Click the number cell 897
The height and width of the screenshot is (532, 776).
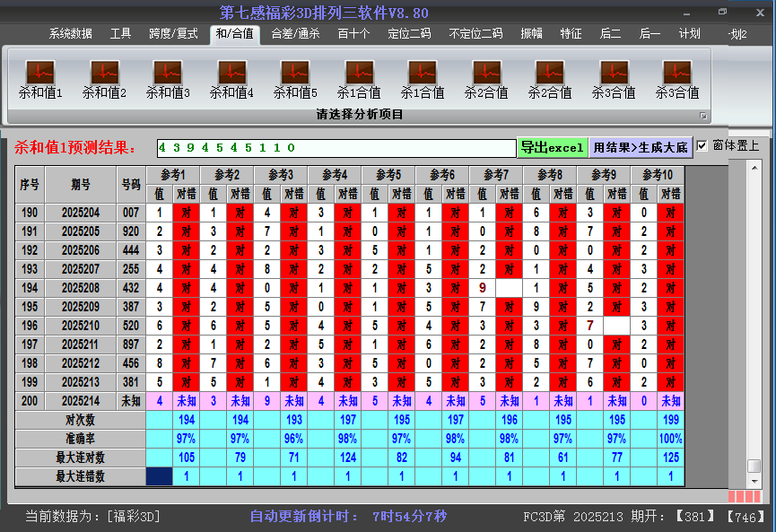pyautogui.click(x=131, y=344)
